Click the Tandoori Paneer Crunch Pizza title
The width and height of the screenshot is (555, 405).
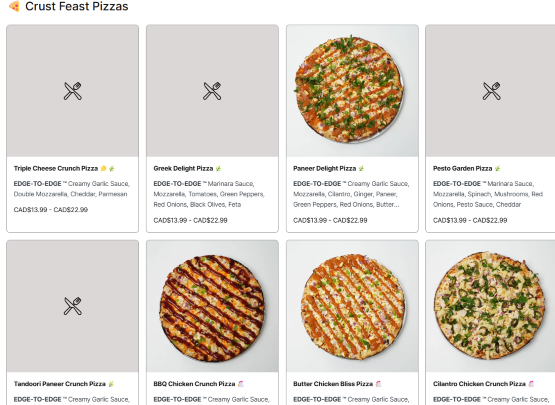point(60,384)
